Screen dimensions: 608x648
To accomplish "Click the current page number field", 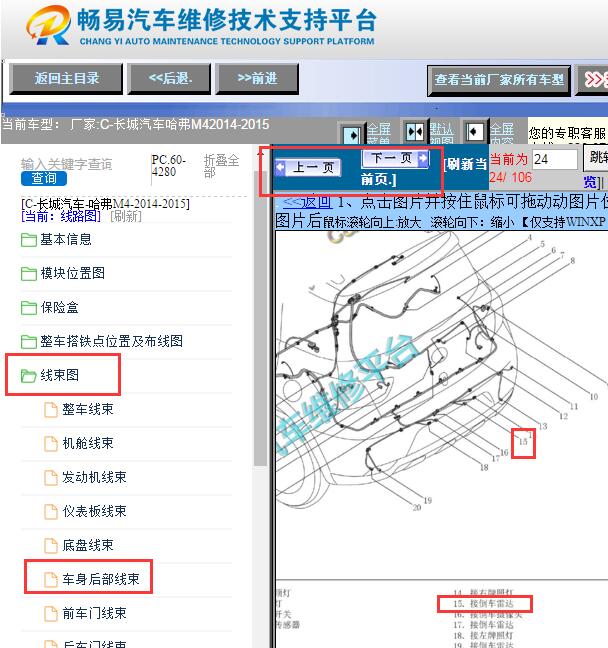I will (x=554, y=159).
